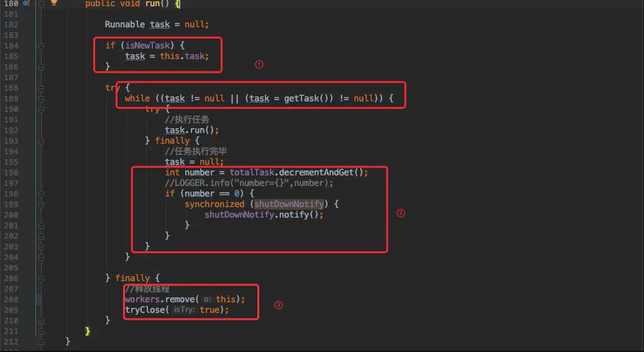Screen dimensions: 644x352
Task: Click fold end marker on line 212
Action: [41, 341]
